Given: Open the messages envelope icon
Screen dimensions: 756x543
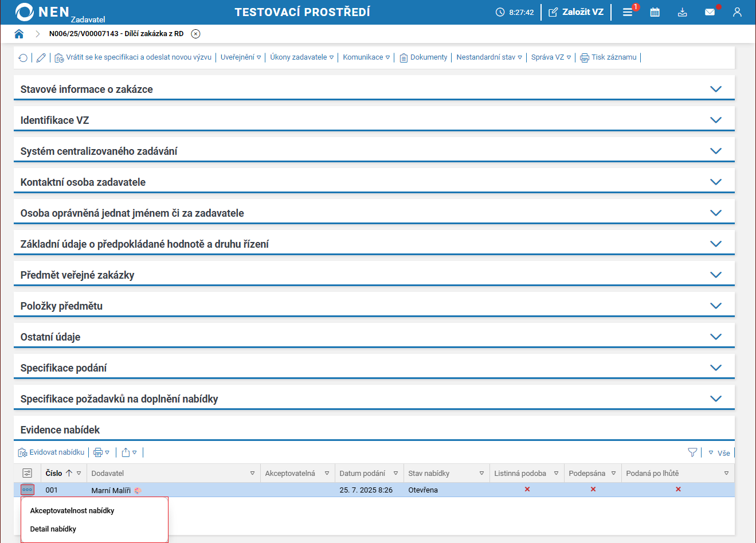Looking at the screenshot, I should [x=710, y=12].
